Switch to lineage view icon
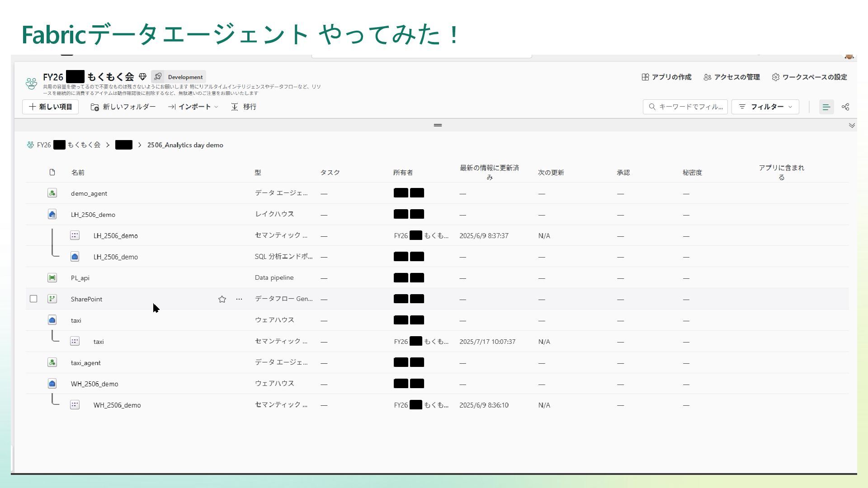Screen dimensions: 868x488 pos(845,107)
